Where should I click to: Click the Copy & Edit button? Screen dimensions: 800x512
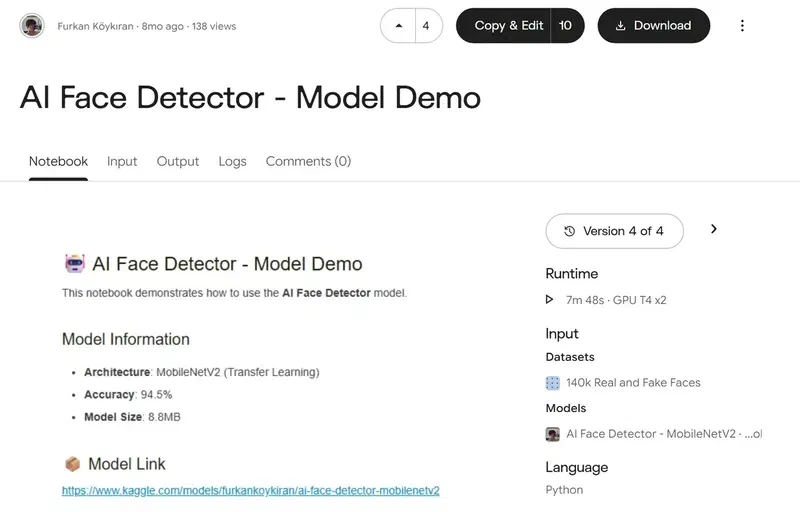pyautogui.click(x=503, y=25)
